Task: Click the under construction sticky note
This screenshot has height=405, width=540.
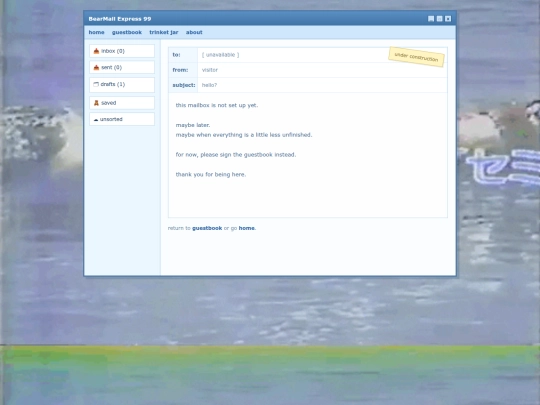Action: [416, 57]
